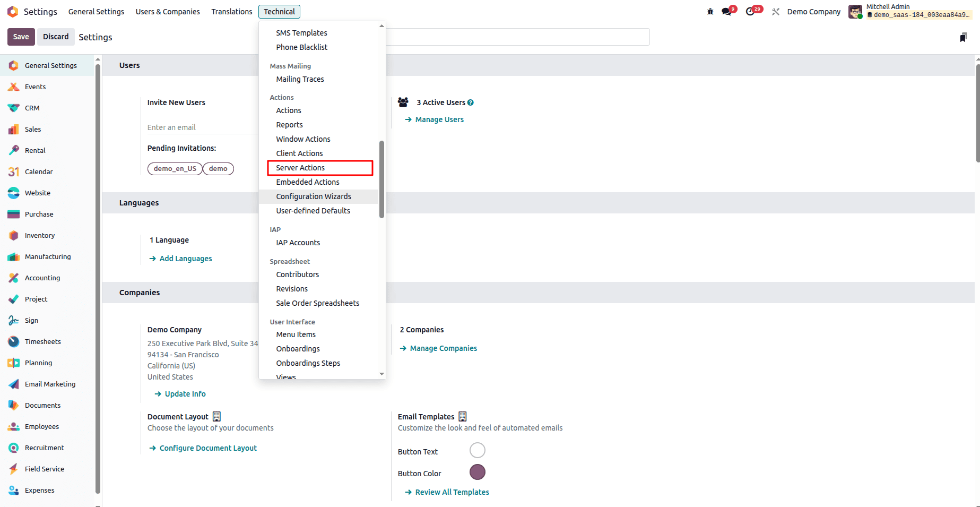This screenshot has width=980, height=507.
Task: Open the CRM app from the sidebar
Action: [31, 108]
